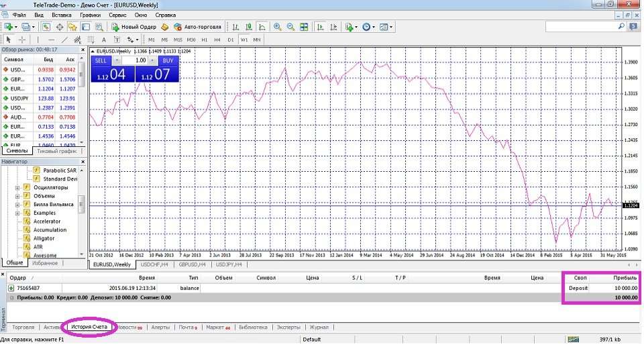This screenshot has width=644, height=345.
Task: Select the Alligator indicator in Navigator
Action: (44, 239)
